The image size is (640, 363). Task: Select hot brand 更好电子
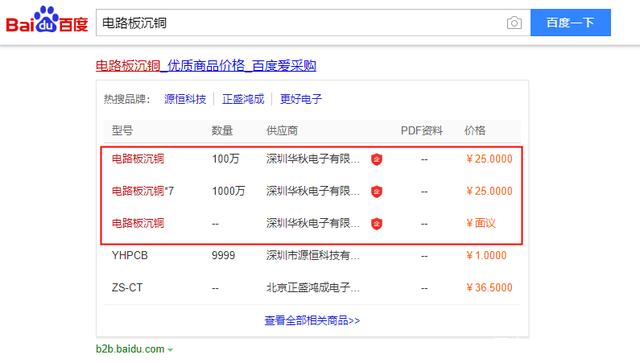(x=301, y=99)
